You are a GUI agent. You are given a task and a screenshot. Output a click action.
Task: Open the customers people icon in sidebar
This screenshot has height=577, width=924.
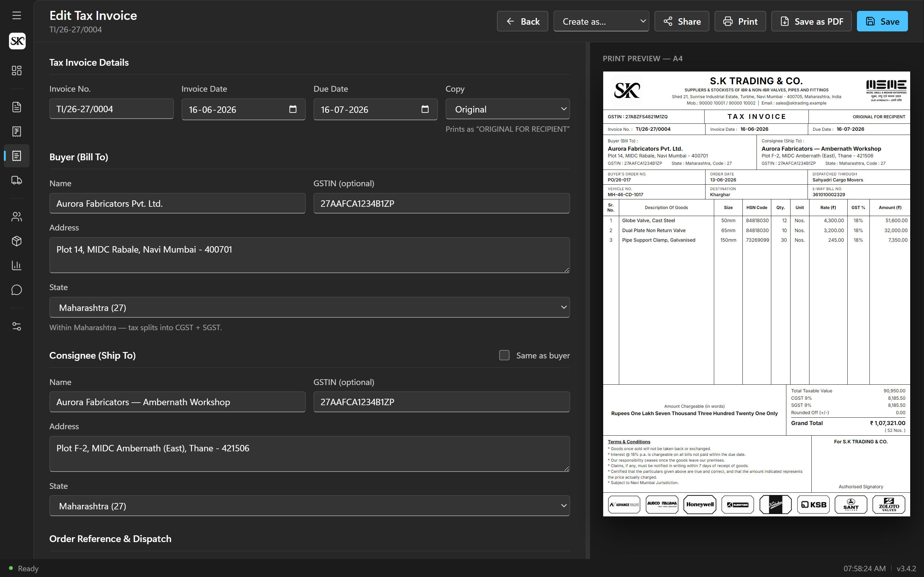tap(16, 217)
